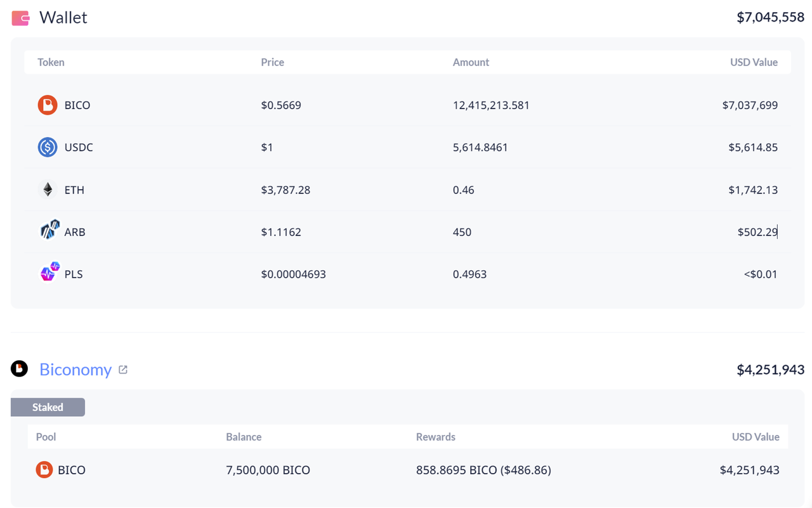Viewport: 812px width, 508px height.
Task: Click the Amount column header
Action: (471, 62)
